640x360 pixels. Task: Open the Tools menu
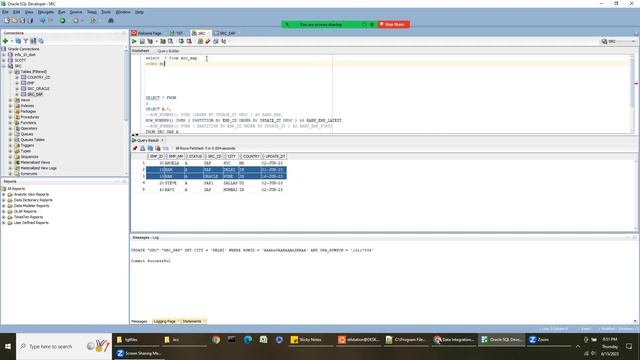pos(106,12)
